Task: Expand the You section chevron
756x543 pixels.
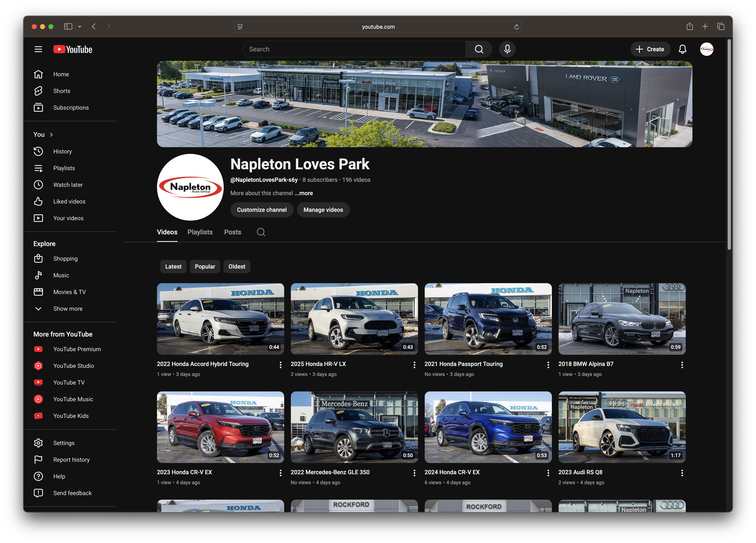Action: pyautogui.click(x=51, y=135)
